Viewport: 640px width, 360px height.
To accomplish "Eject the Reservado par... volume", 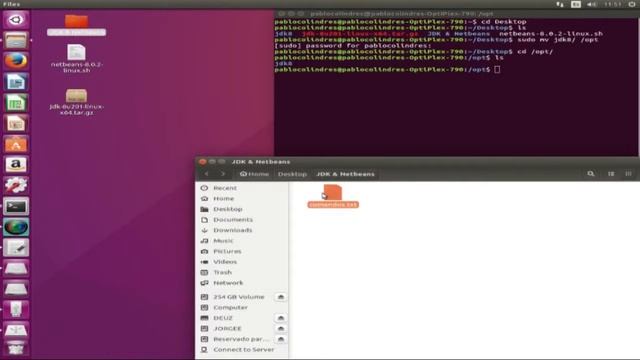I will (x=281, y=339).
